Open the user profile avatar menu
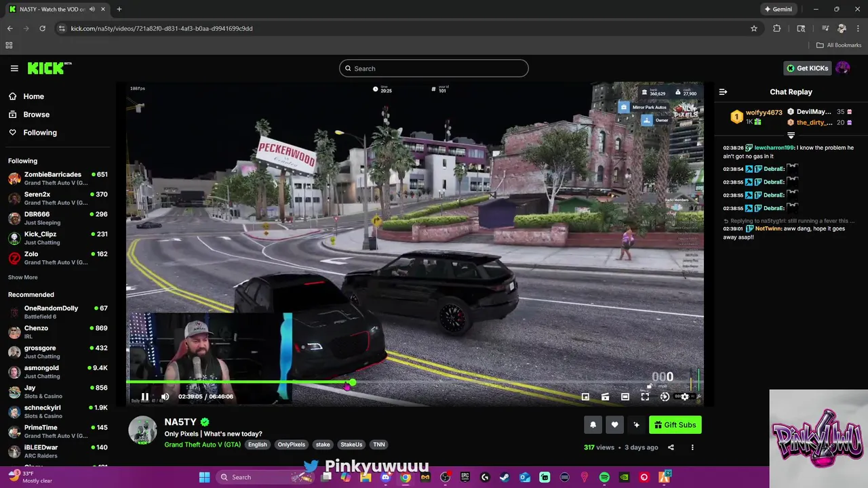Image resolution: width=868 pixels, height=488 pixels. [843, 68]
